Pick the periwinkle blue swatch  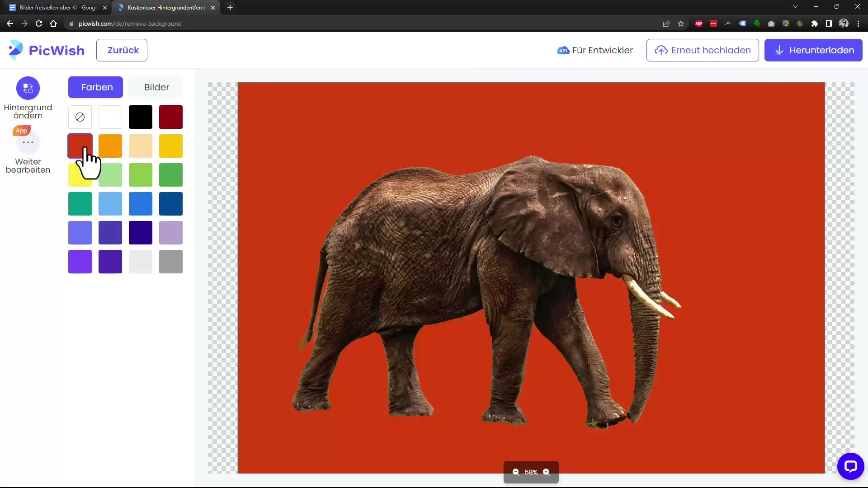[x=80, y=233]
